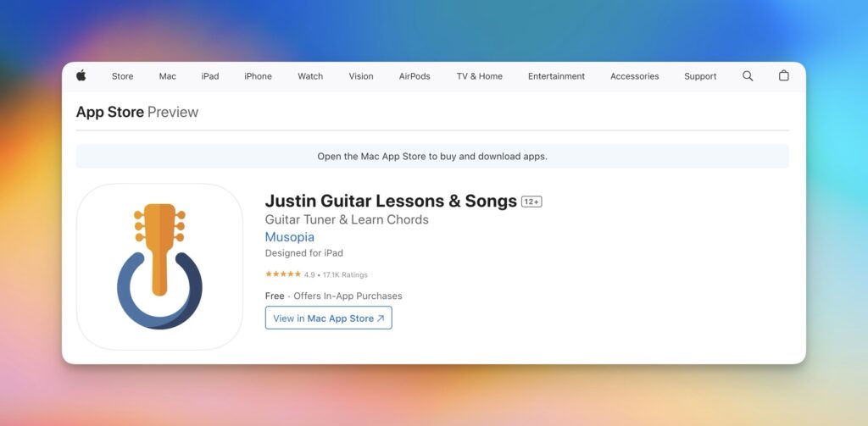This screenshot has height=426, width=868.
Task: Click the Justin Guitar app icon
Action: tap(159, 267)
